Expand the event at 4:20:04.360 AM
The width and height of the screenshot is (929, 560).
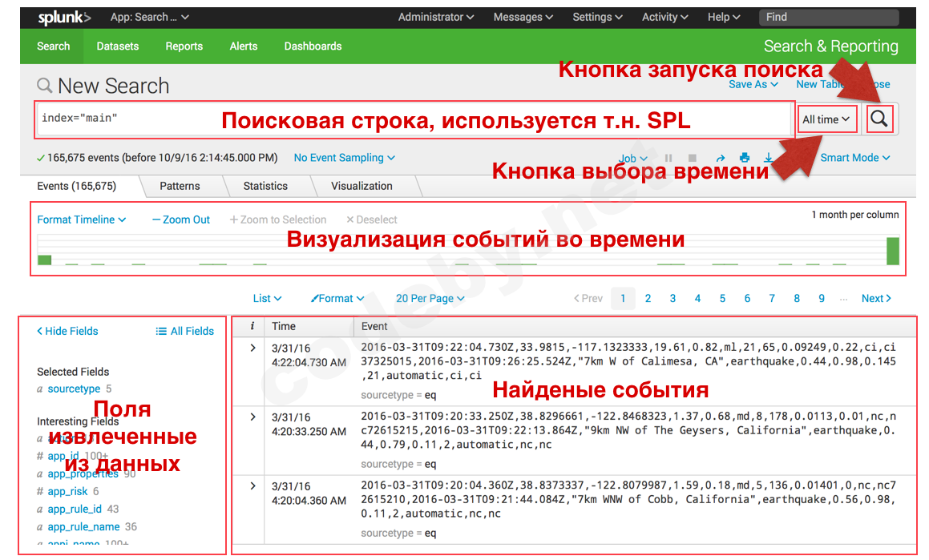[x=252, y=485]
